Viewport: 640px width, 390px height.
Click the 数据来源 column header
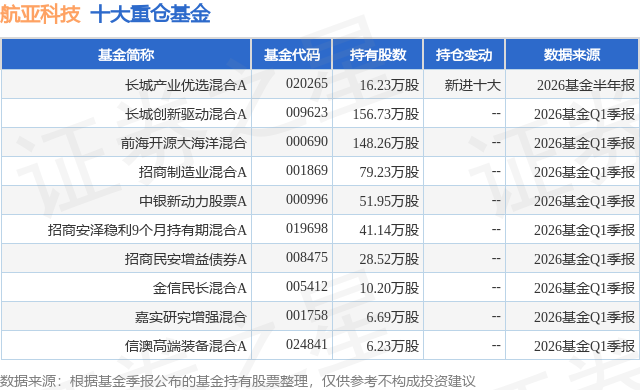[x=572, y=55]
